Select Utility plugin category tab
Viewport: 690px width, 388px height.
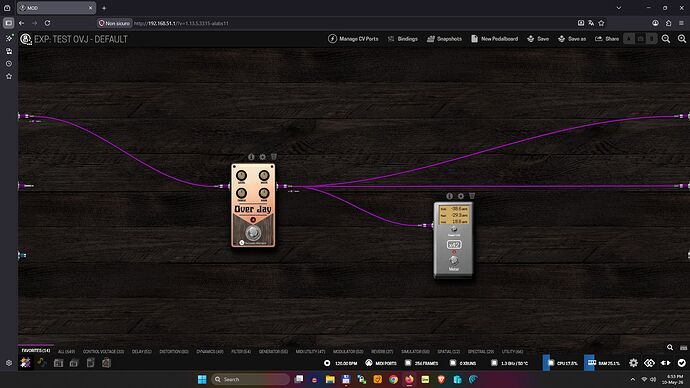tap(512, 351)
